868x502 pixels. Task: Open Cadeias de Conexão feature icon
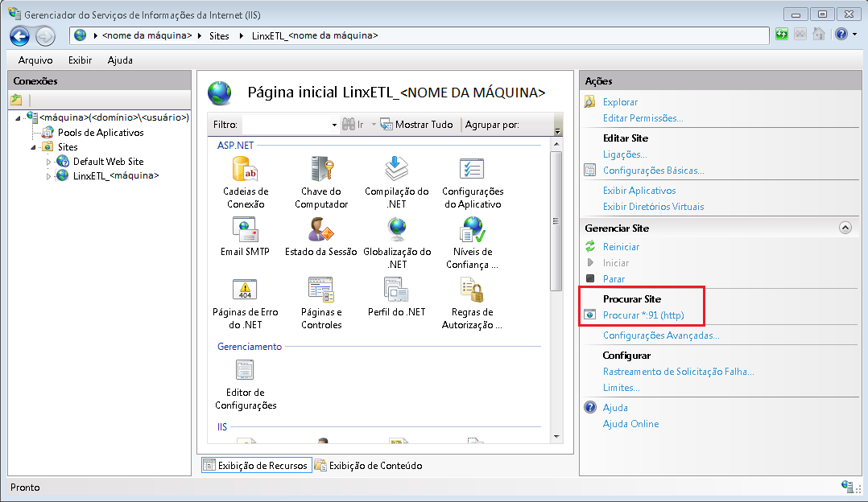pyautogui.click(x=246, y=183)
